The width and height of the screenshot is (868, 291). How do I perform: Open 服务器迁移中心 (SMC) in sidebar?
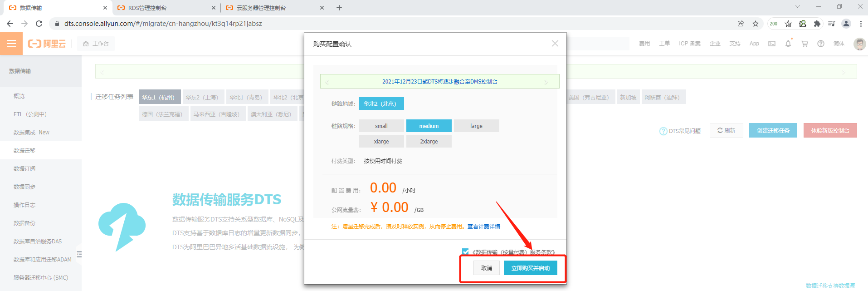point(41,277)
